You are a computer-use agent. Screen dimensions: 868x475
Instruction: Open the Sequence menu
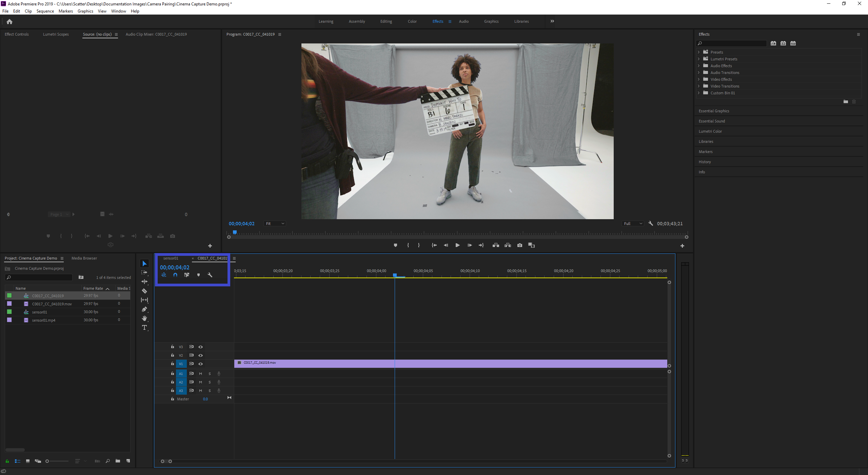point(45,11)
